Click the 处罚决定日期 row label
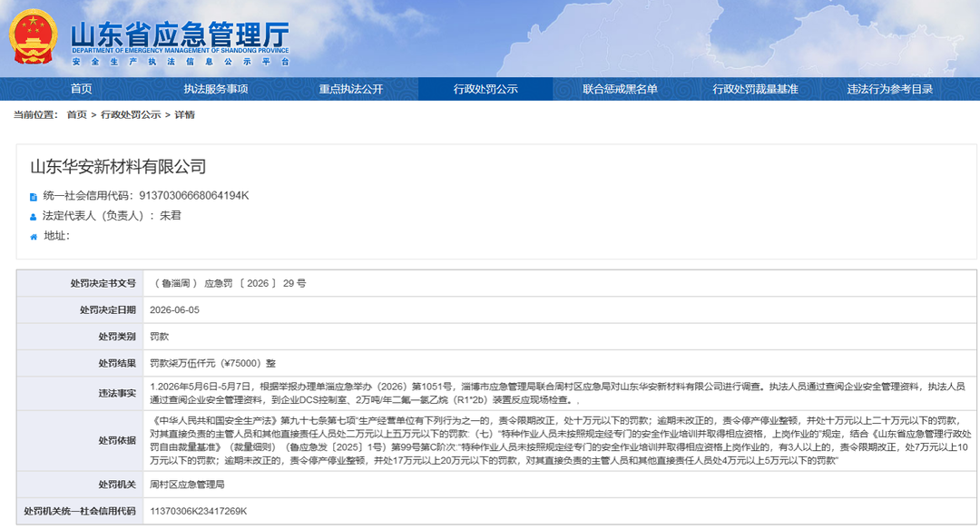The width and height of the screenshot is (980, 529). [x=107, y=310]
